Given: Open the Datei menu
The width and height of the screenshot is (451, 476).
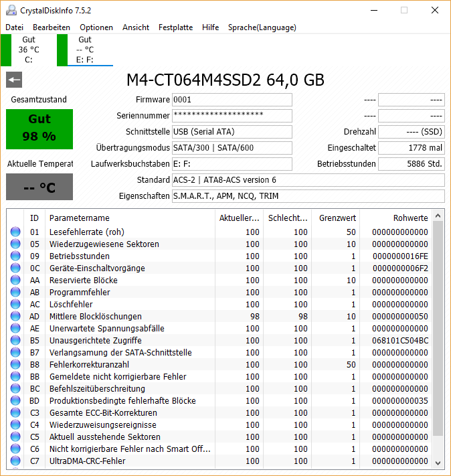Looking at the screenshot, I should tap(14, 27).
